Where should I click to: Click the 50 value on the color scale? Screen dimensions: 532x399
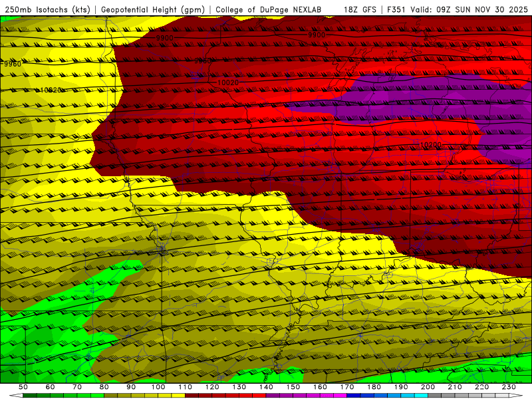coord(23,387)
